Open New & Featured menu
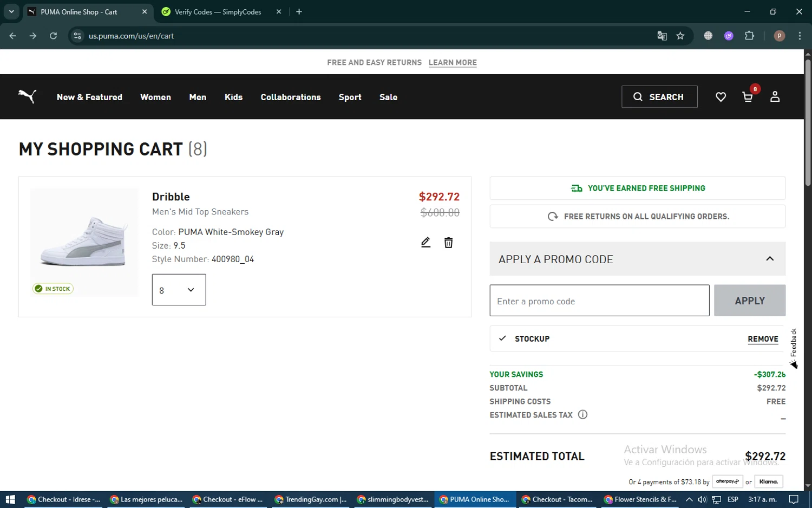Screen dimensions: 812x508 tap(89, 97)
